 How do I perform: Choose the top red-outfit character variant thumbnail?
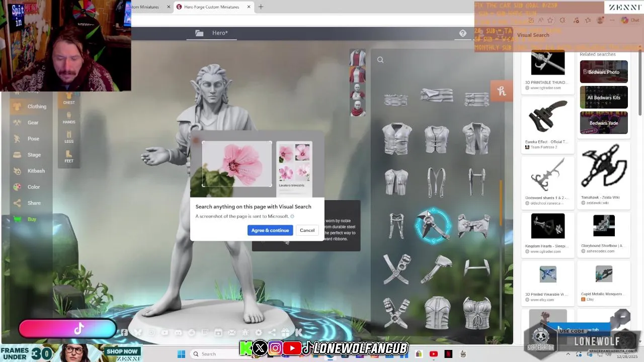(358, 57)
